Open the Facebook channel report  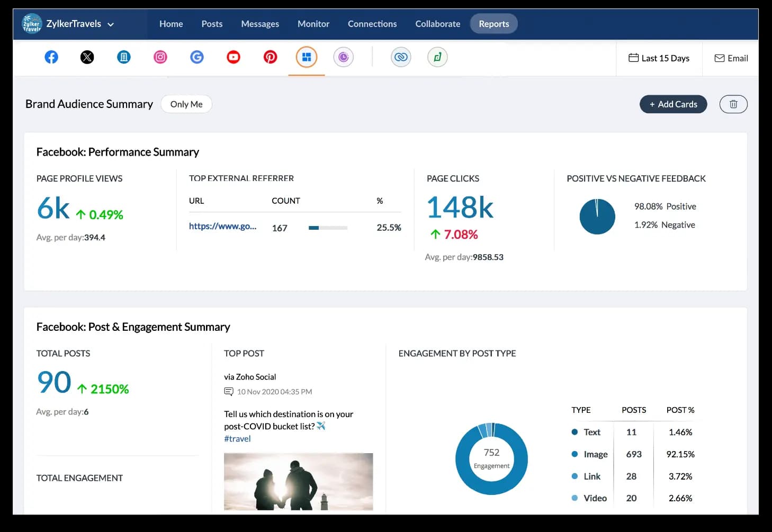tap(51, 57)
